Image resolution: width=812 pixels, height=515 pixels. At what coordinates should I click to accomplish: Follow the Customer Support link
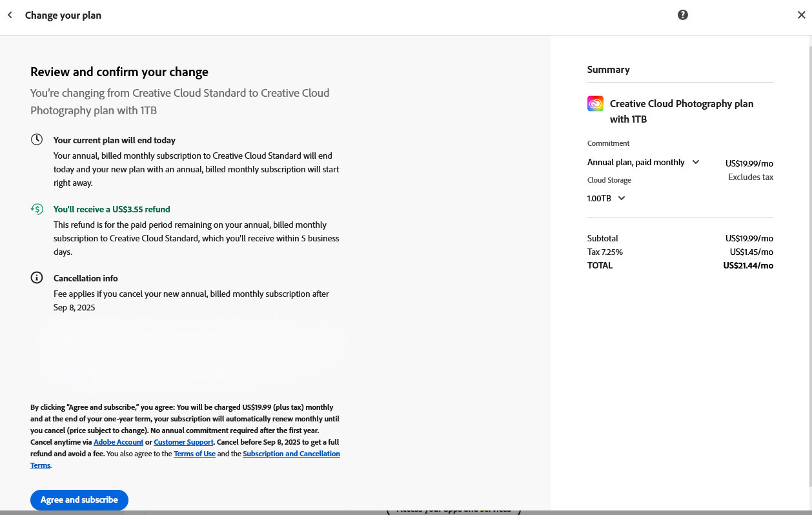[183, 442]
